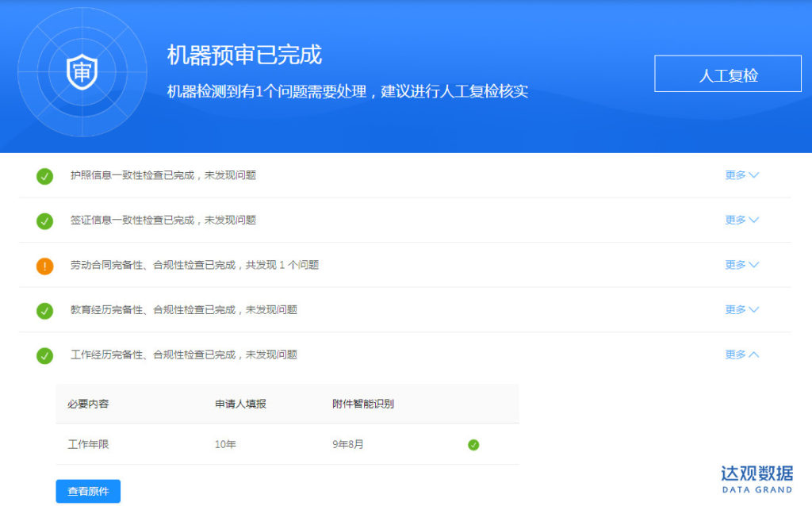
Task: Expand 更多 for 签证信息一致性检查
Action: (x=741, y=220)
